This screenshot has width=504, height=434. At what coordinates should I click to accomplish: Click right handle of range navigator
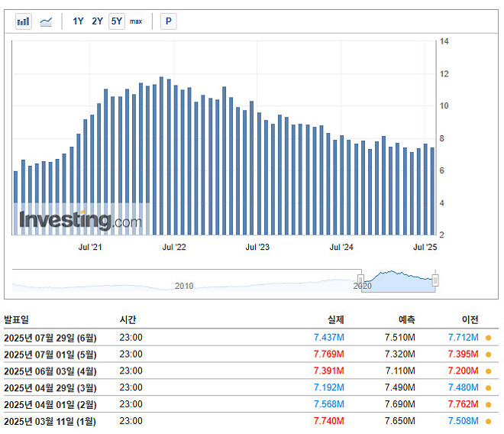tap(435, 280)
